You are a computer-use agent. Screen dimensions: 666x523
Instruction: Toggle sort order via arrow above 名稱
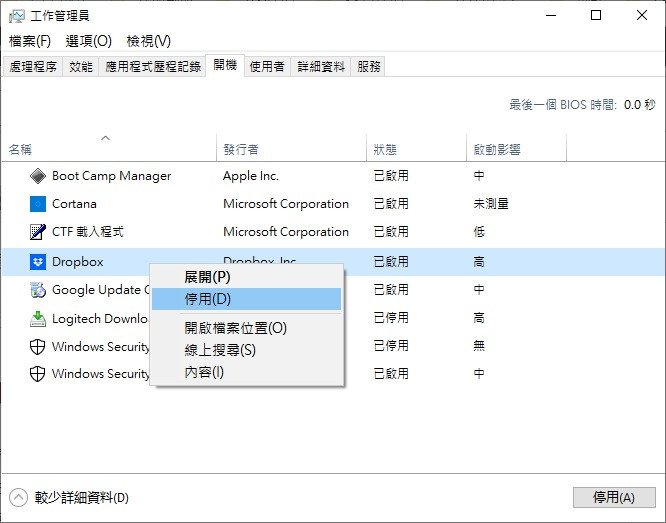click(106, 138)
